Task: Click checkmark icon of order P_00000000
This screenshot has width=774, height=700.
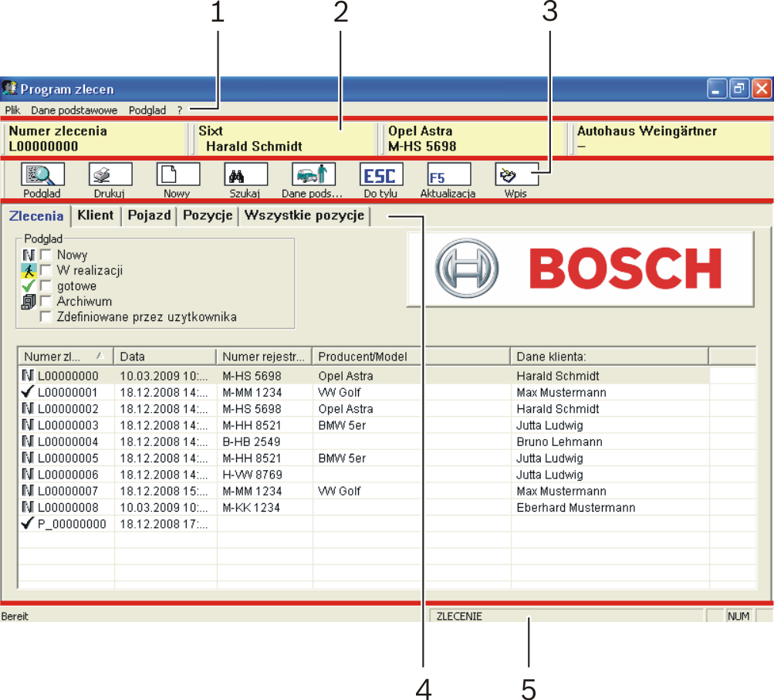Action: [x=28, y=523]
